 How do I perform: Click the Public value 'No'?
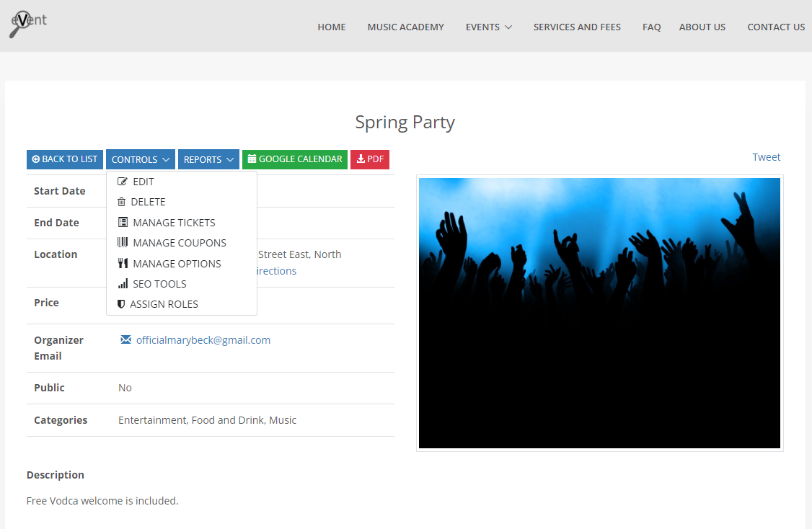click(125, 388)
